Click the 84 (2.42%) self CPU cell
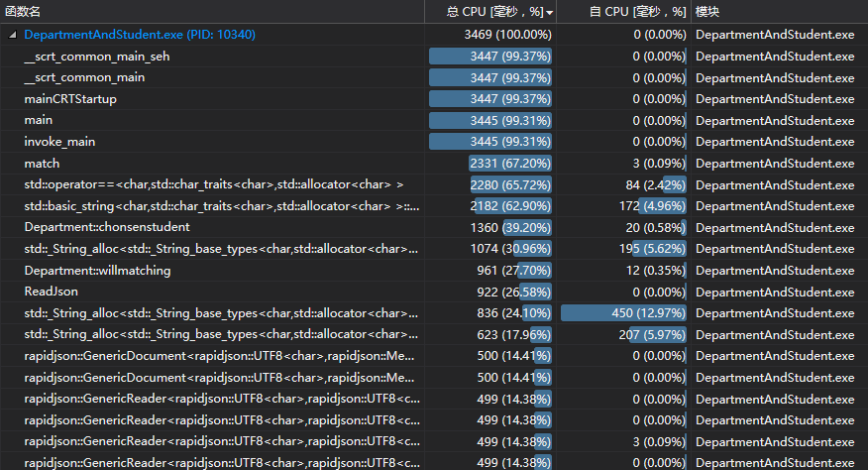The image size is (868, 470). coord(624,184)
